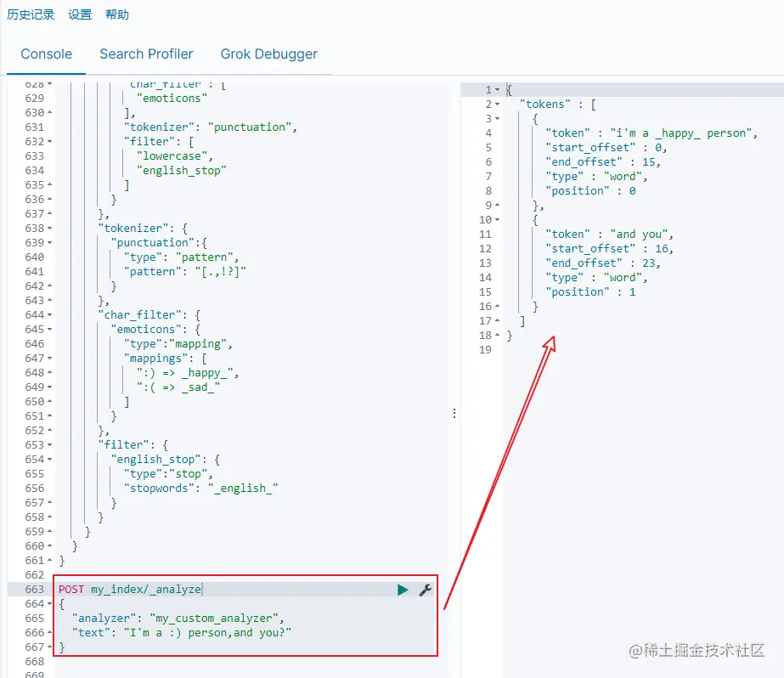Click the token "i'm a _happy_ person" line
Viewport: 784px width, 678px height.
651,133
